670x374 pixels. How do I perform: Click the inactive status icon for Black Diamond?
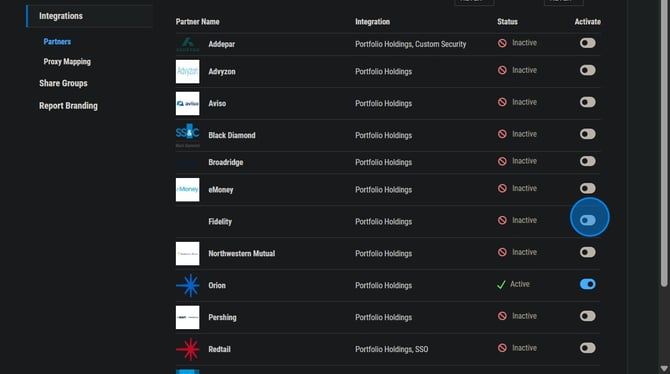point(502,134)
